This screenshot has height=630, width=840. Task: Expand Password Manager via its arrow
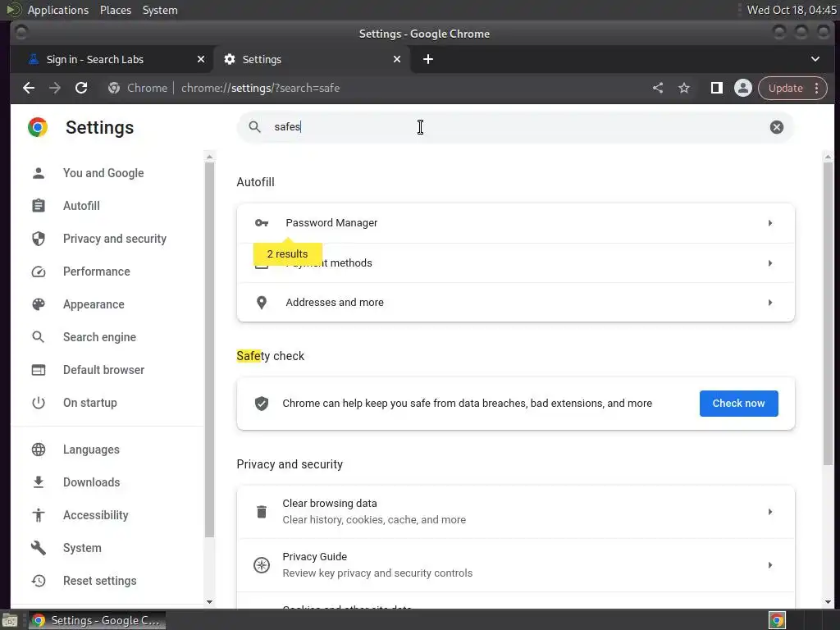pos(769,223)
